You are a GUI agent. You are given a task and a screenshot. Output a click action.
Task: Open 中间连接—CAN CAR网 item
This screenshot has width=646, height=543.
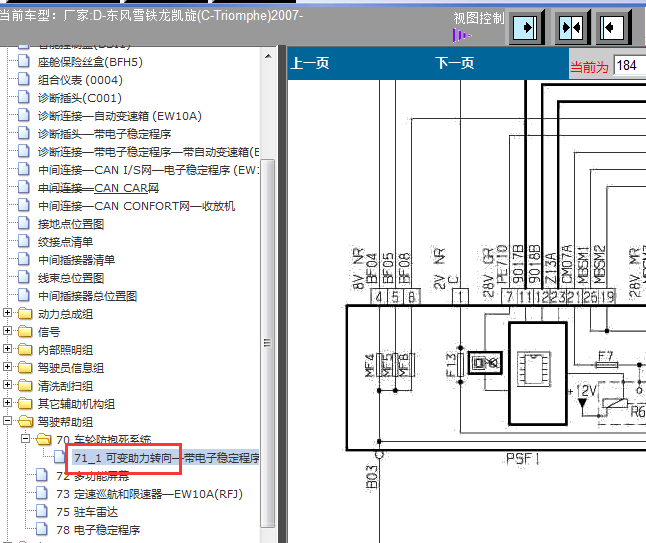coord(98,188)
